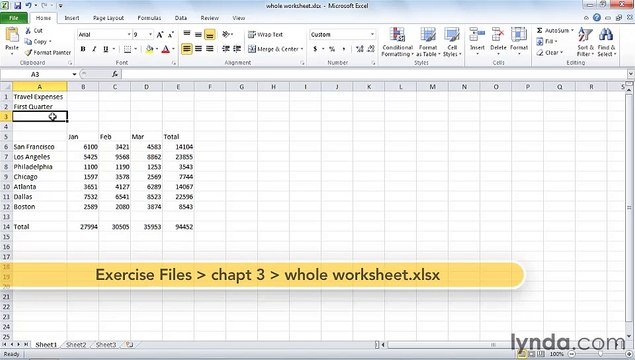Image resolution: width=635 pixels, height=360 pixels.
Task: Click the Format cells button
Action: [519, 41]
